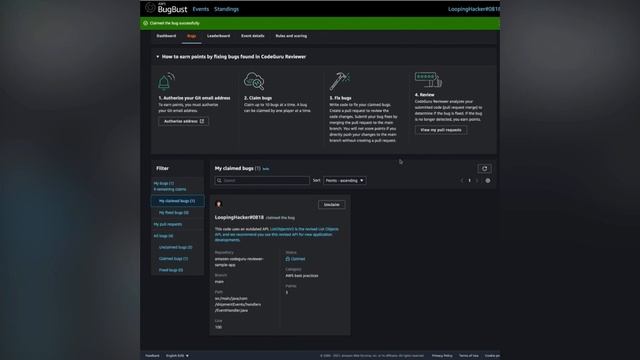This screenshot has width=640, height=360.
Task: Open the Points ascending sort dropdown
Action: (344, 180)
